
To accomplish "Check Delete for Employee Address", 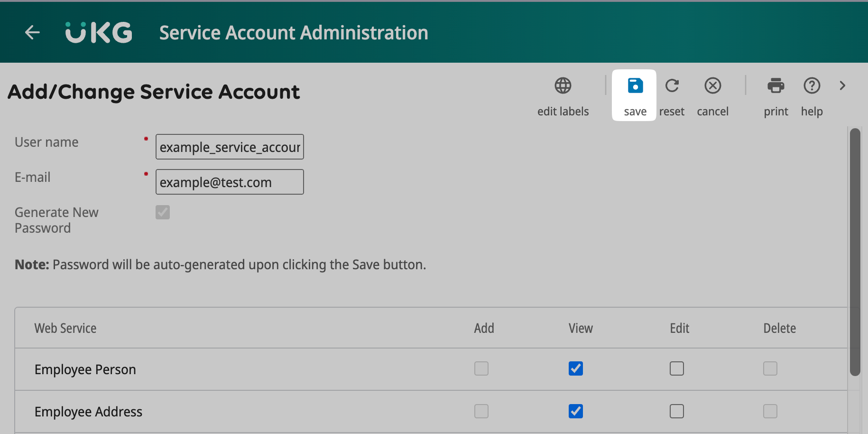I will pyautogui.click(x=770, y=411).
